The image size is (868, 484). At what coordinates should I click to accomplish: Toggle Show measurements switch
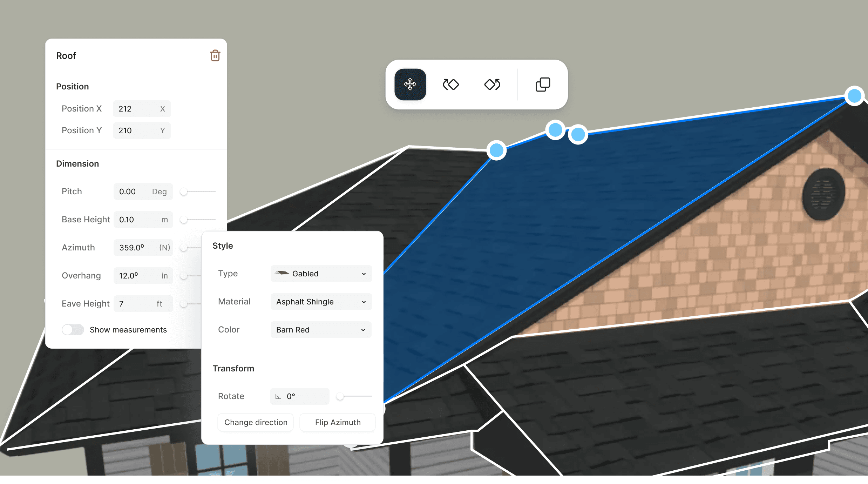tap(73, 330)
